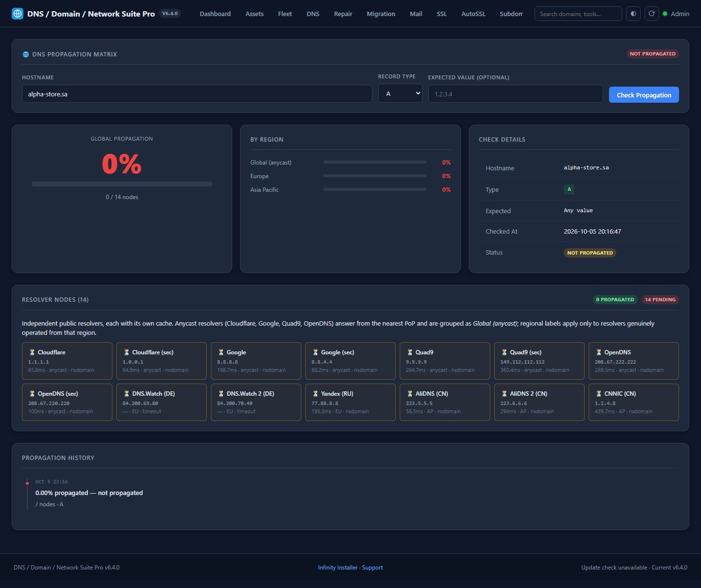Toggle the dark/light theme icon
Image resolution: width=701 pixels, height=588 pixels.
[633, 14]
